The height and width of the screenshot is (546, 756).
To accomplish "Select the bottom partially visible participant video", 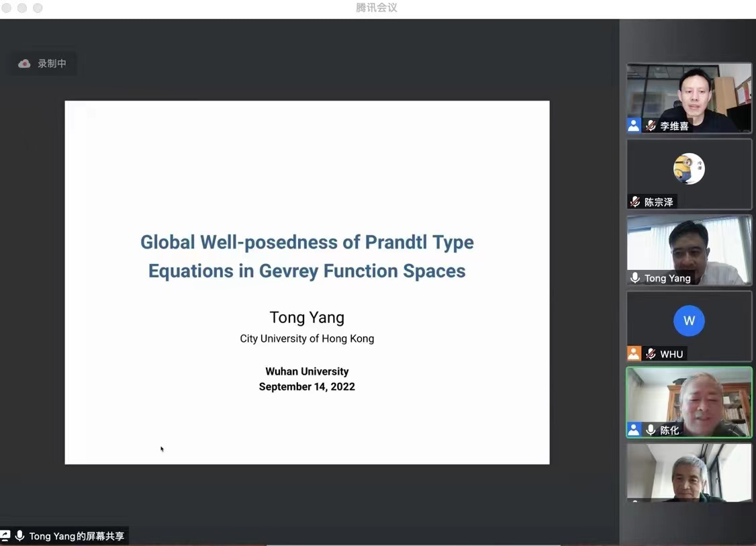I will point(689,473).
